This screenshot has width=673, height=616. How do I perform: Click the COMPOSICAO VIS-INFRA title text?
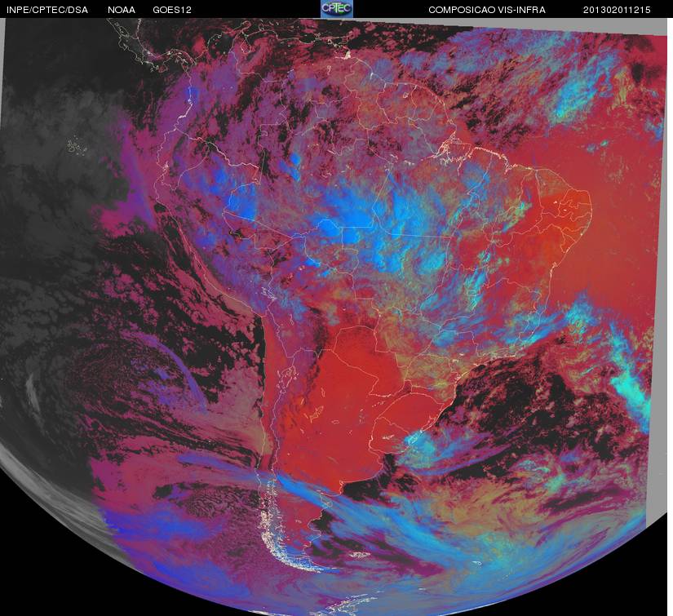pyautogui.click(x=487, y=10)
